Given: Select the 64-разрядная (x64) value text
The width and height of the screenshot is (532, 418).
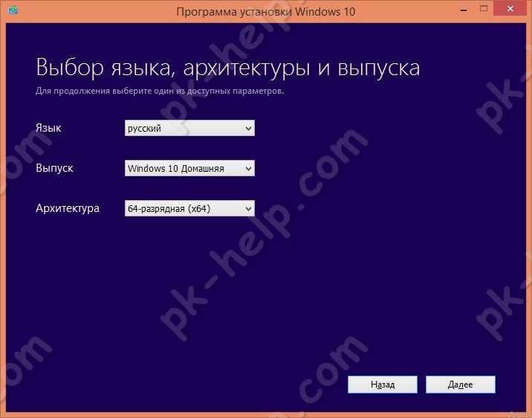Looking at the screenshot, I should [x=169, y=208].
